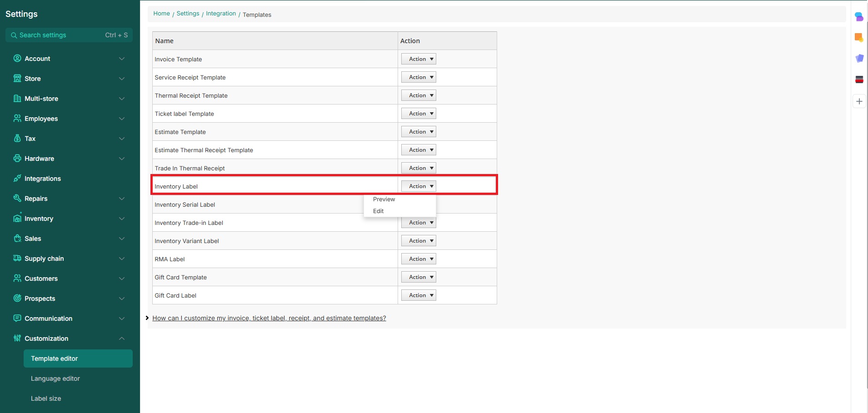Open Action dropdown for Invoice Template
Screen dimensions: 868x413
tap(419, 59)
